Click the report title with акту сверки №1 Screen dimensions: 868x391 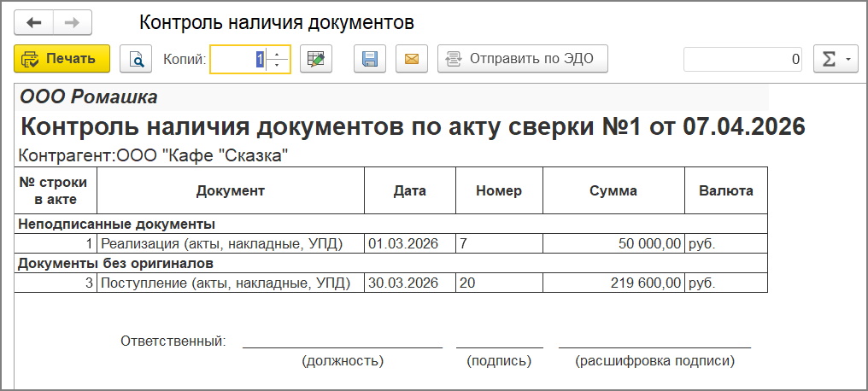[413, 126]
